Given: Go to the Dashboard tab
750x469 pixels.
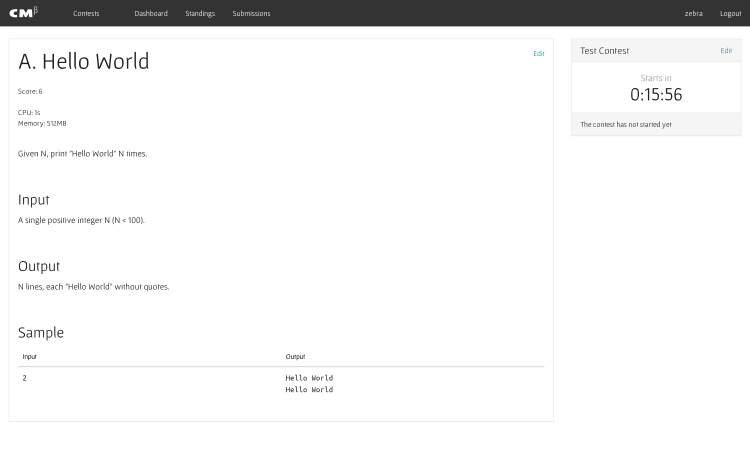Looking at the screenshot, I should (151, 14).
